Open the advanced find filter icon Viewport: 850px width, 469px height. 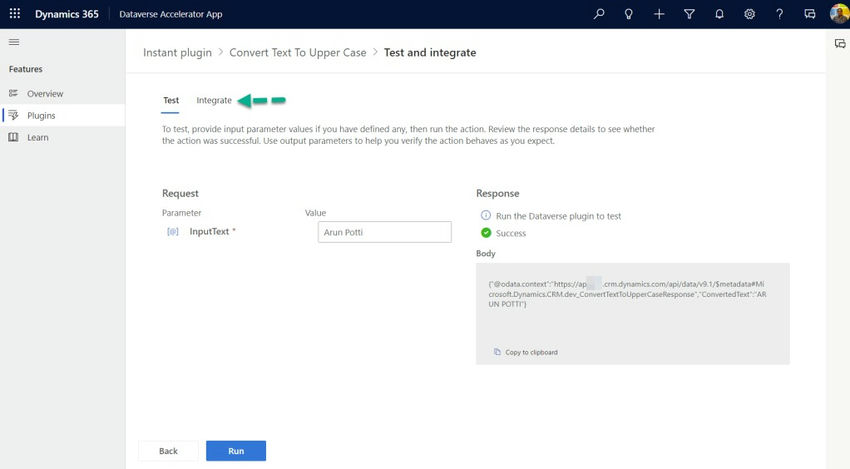(689, 14)
